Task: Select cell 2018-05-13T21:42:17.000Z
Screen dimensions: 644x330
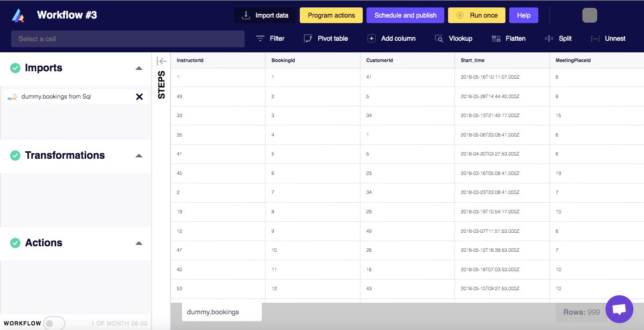Action: point(502,116)
